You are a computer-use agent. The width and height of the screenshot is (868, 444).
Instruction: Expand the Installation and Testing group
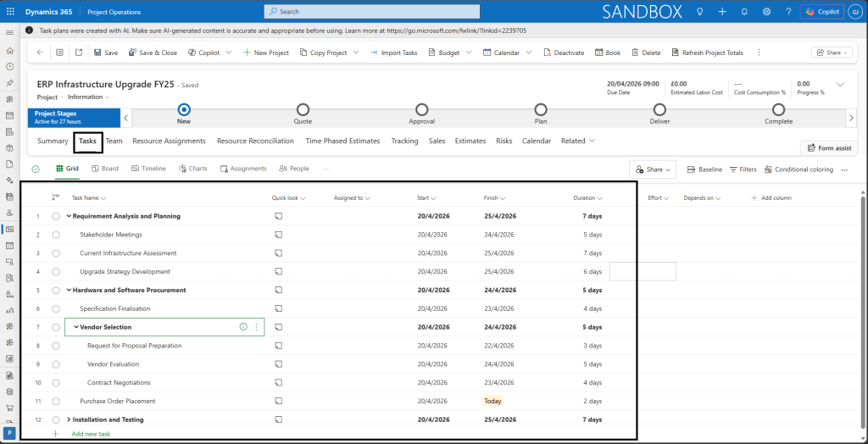[x=69, y=419]
